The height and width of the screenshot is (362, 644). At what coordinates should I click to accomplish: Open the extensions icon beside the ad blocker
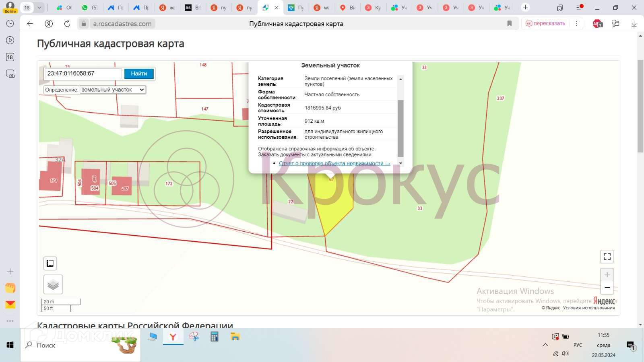click(x=615, y=24)
